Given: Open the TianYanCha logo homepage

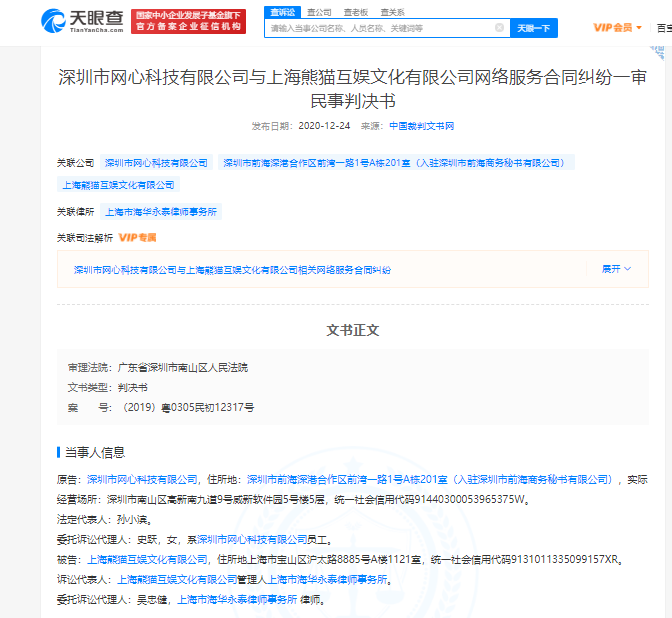Looking at the screenshot, I should click(x=82, y=21).
